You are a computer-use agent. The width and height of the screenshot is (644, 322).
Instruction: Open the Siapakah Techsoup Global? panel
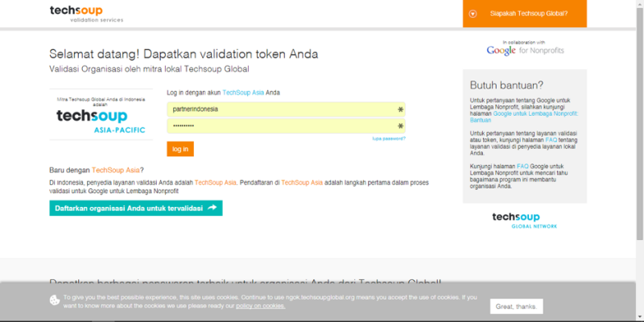[x=525, y=14]
